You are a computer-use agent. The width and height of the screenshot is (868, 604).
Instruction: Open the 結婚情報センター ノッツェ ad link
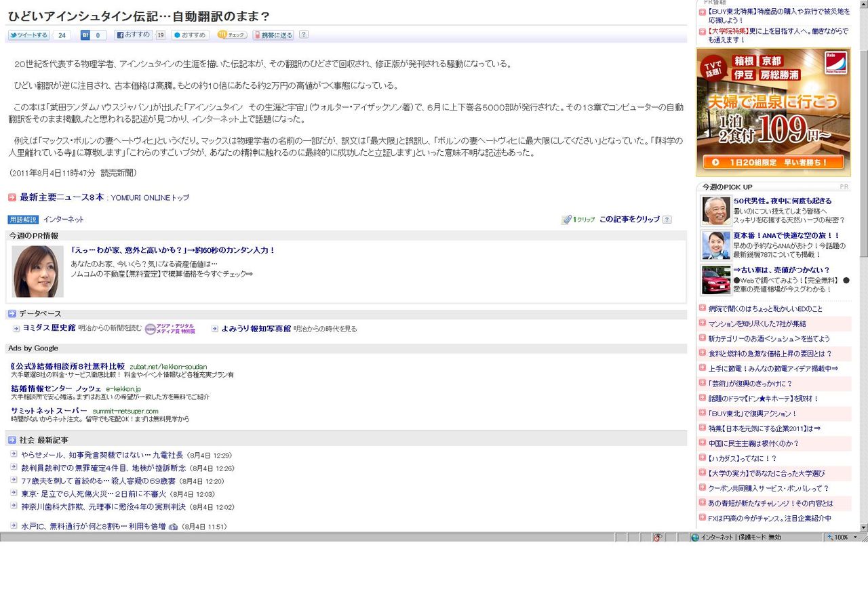[x=56, y=388]
